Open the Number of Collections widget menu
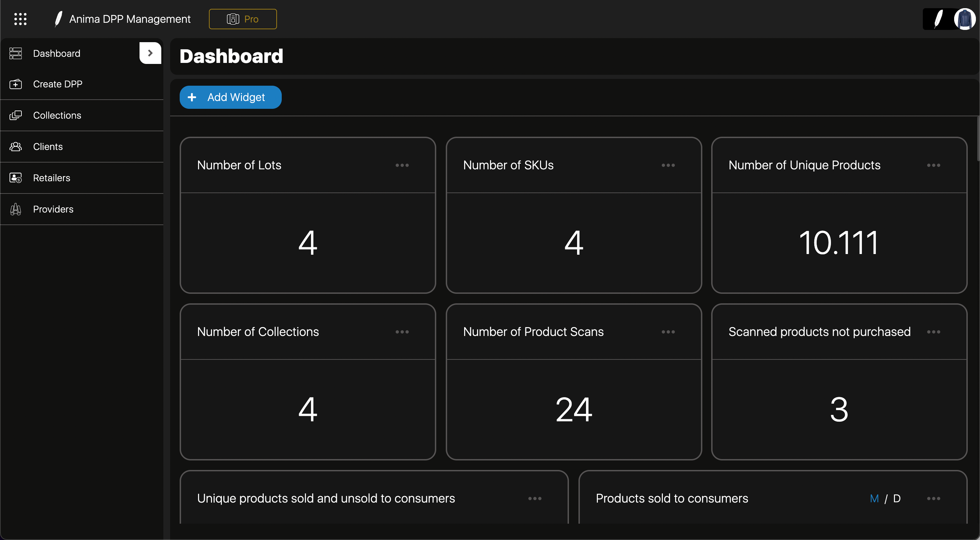Screen dimensions: 980x540 coord(402,332)
